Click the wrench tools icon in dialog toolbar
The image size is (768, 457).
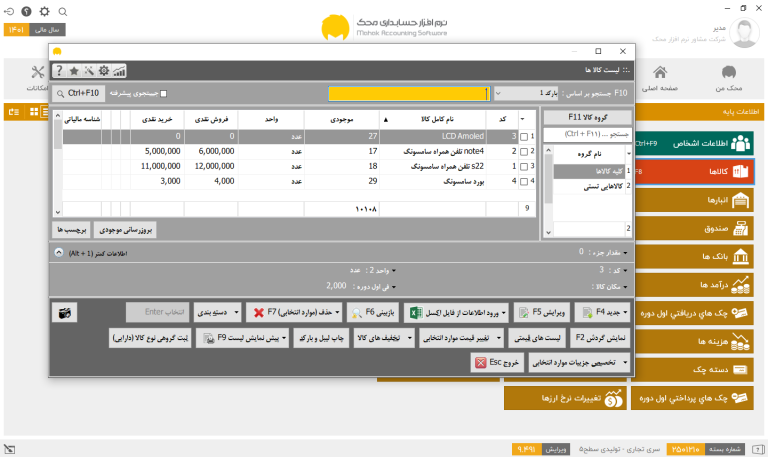pos(89,71)
